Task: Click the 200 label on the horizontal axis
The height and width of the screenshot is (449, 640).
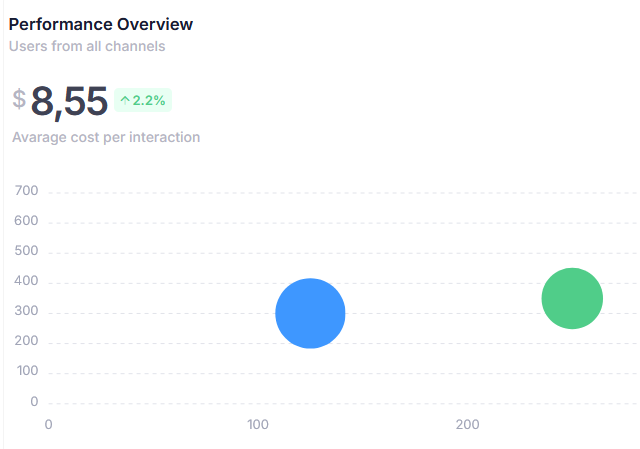Action: [x=467, y=425]
